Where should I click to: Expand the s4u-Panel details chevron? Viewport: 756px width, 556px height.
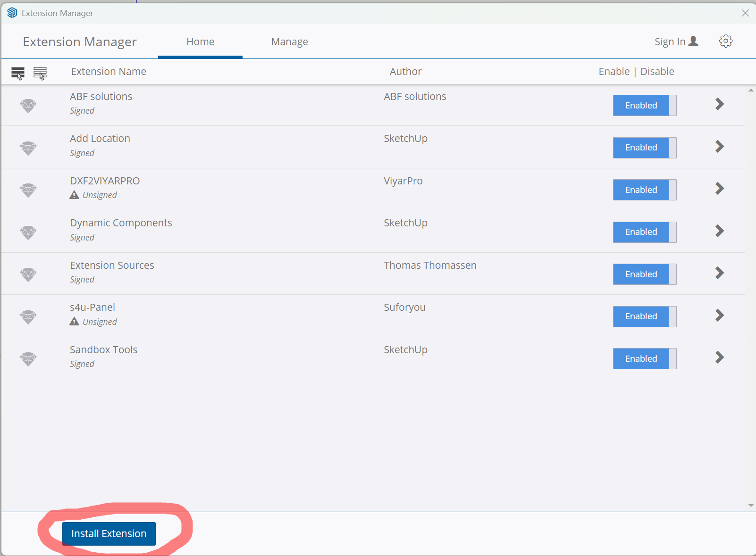(719, 315)
